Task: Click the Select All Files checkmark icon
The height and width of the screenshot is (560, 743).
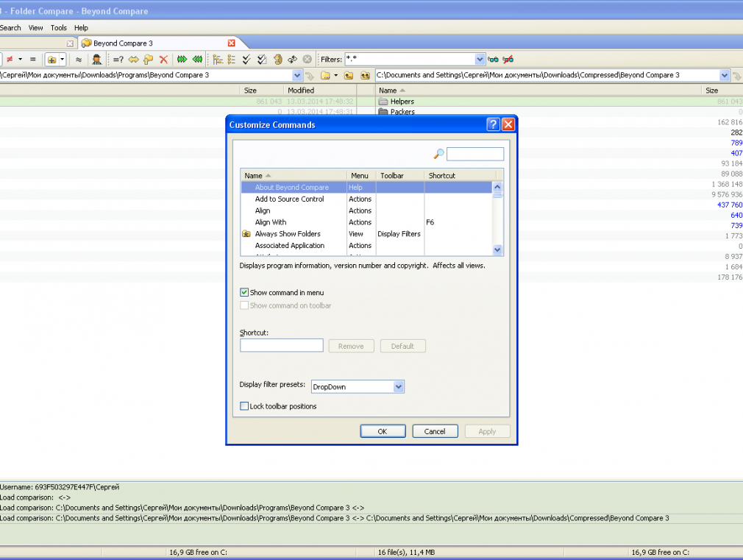Action: (x=262, y=60)
